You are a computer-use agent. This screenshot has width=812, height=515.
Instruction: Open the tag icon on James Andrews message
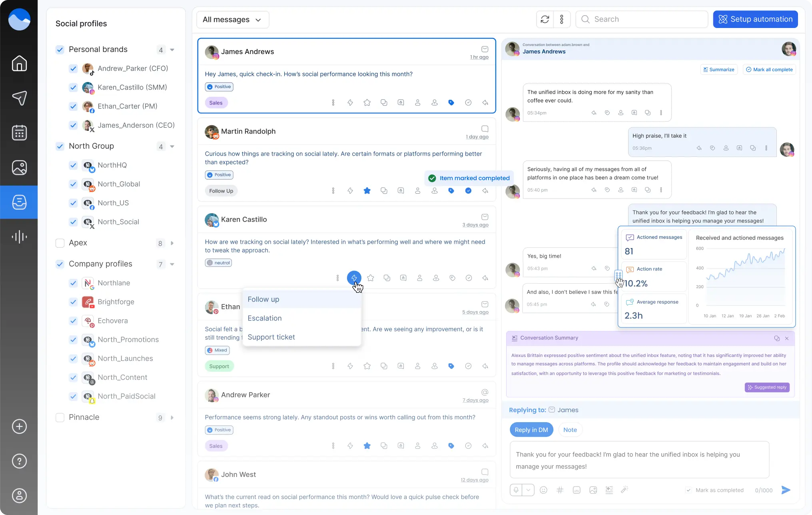coord(451,102)
